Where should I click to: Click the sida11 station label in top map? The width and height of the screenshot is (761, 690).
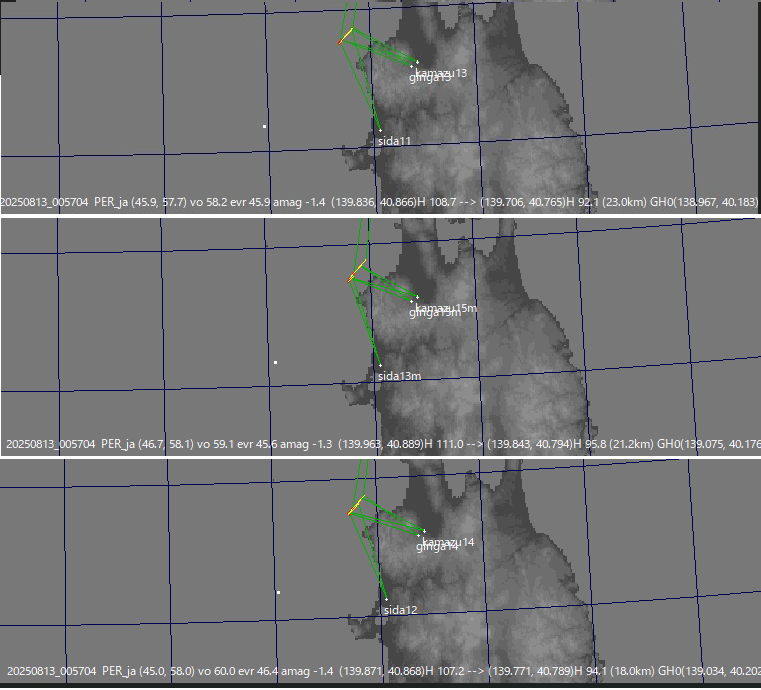pos(394,141)
